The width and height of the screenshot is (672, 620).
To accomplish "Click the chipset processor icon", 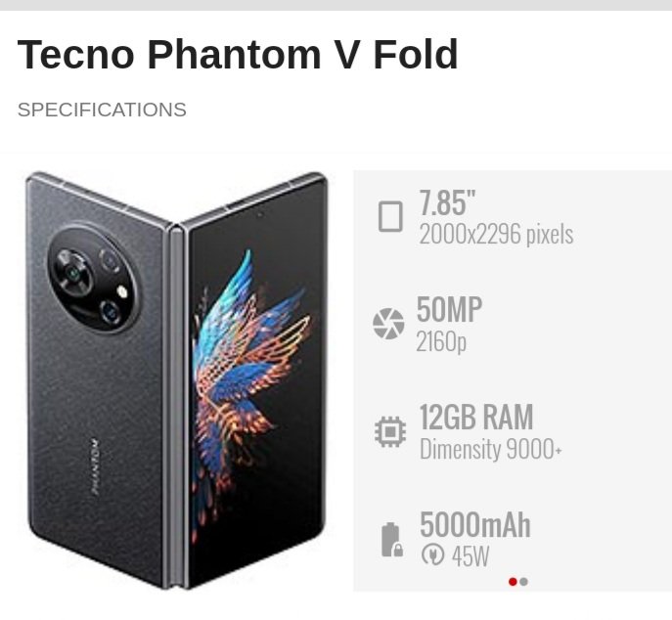I will 389,431.
